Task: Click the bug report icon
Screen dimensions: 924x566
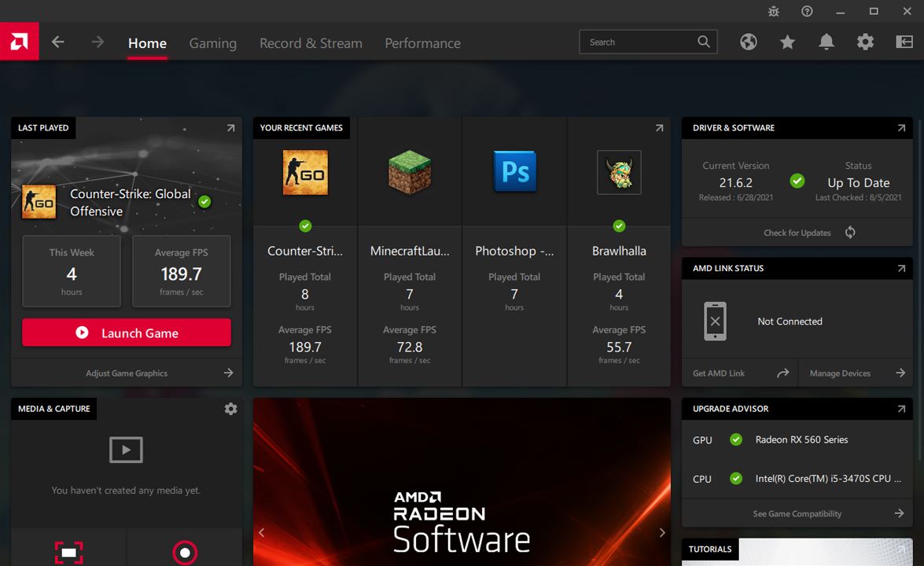Action: pos(773,11)
